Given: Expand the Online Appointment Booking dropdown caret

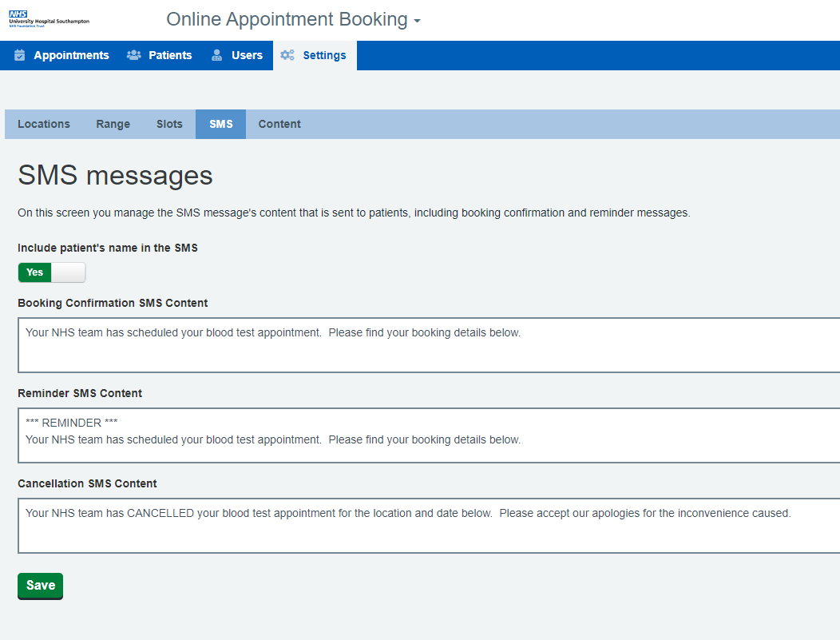Looking at the screenshot, I should click(x=417, y=22).
